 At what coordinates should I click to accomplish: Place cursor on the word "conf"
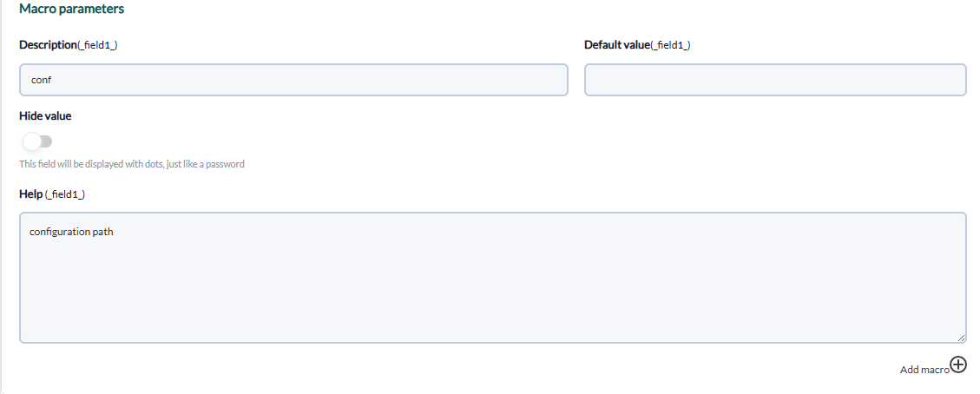point(42,81)
